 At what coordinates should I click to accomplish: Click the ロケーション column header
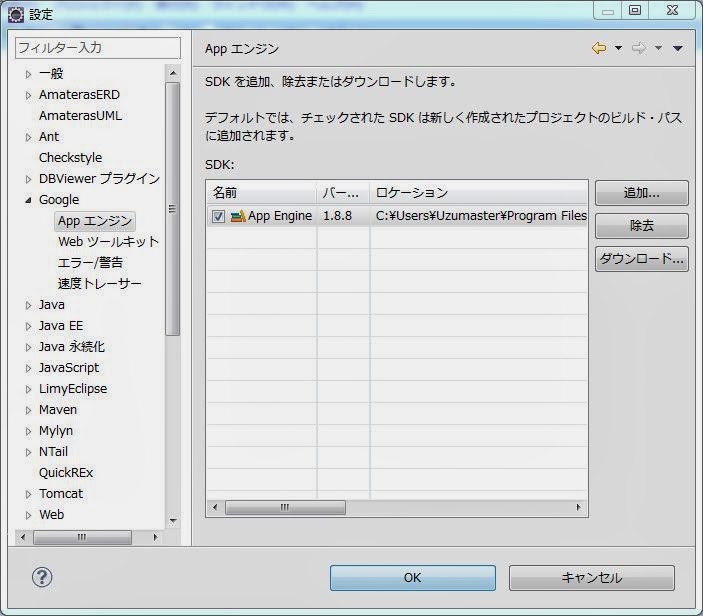coord(479,193)
